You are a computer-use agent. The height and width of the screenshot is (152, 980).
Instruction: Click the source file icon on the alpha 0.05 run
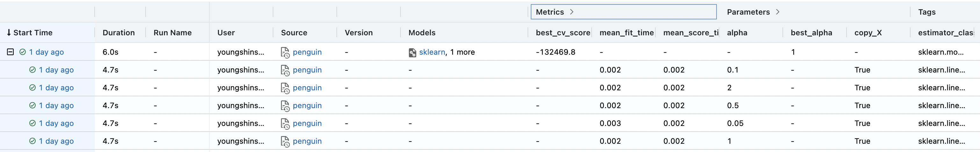point(285,123)
